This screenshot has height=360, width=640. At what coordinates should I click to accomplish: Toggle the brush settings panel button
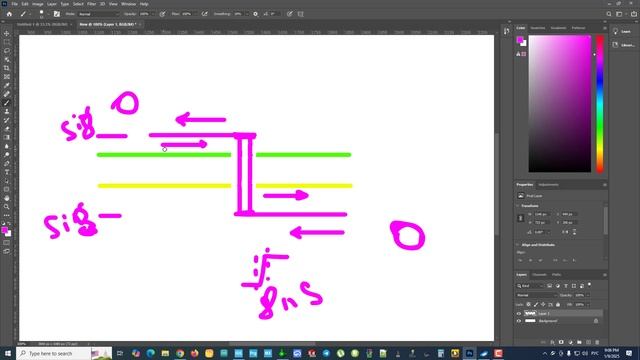(57, 14)
